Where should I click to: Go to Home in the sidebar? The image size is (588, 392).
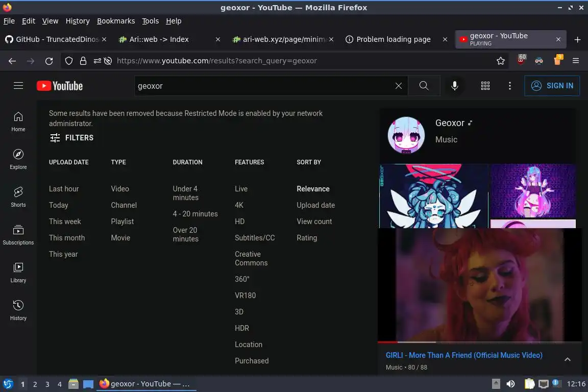(18, 121)
